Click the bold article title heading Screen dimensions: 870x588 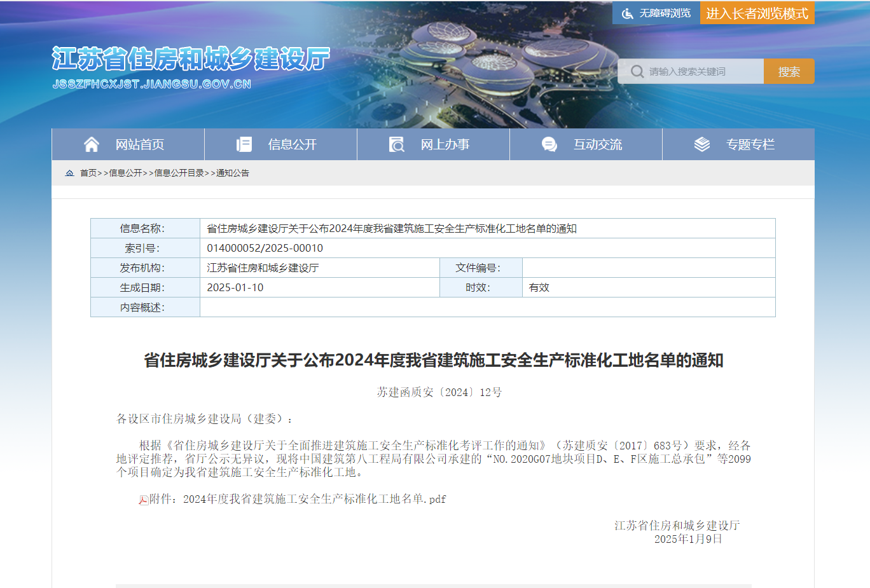pos(434,360)
